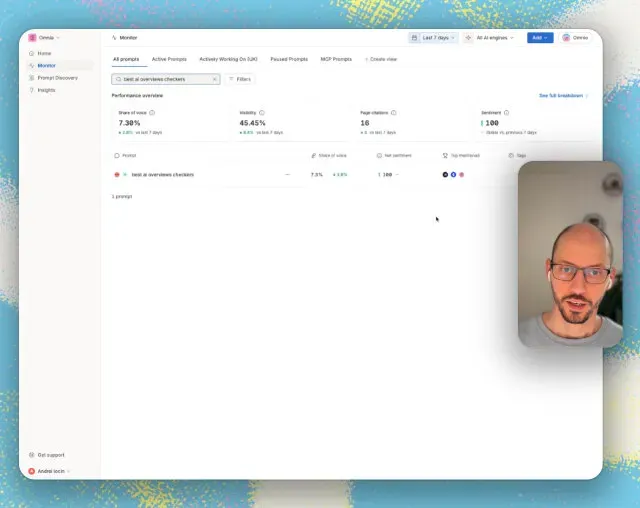This screenshot has width=640, height=508.
Task: Click the 45.45% visibility value
Action: [253, 123]
